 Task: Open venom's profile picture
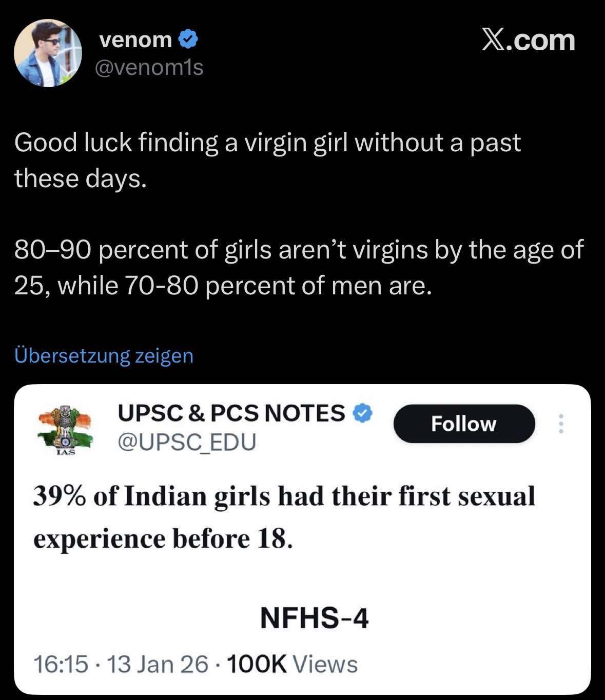pyautogui.click(x=48, y=53)
